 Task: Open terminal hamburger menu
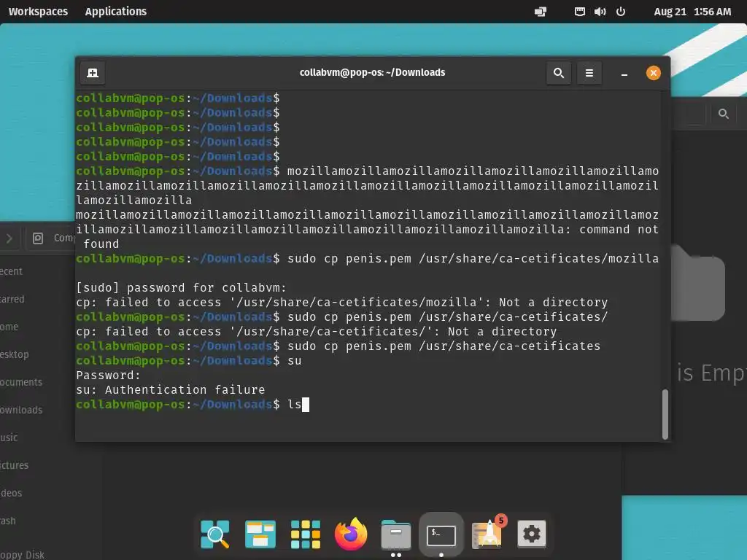[x=589, y=73]
